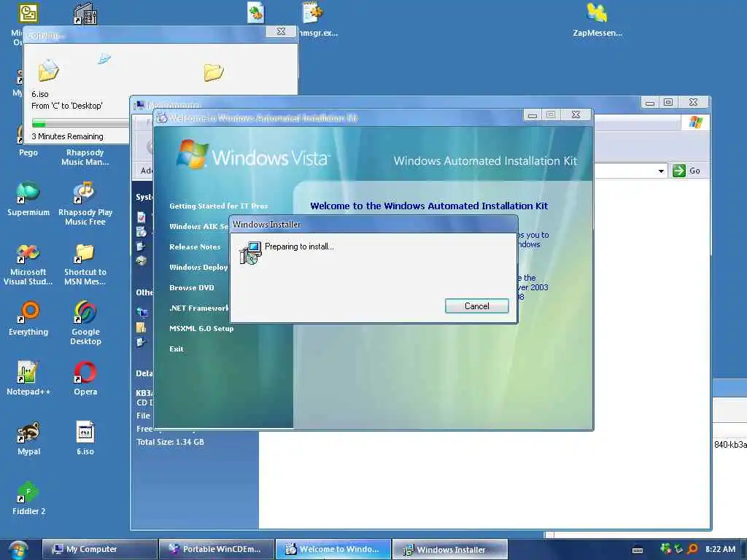Screen dimensions: 747x560
Task: Click desktop file icon left of msgr.exe
Action: (x=256, y=12)
